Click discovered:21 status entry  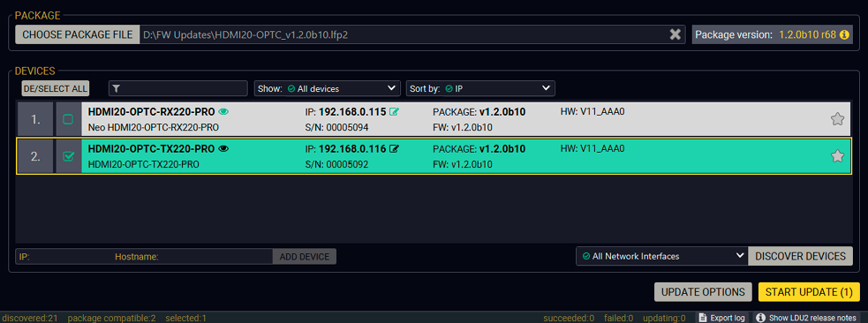30,318
